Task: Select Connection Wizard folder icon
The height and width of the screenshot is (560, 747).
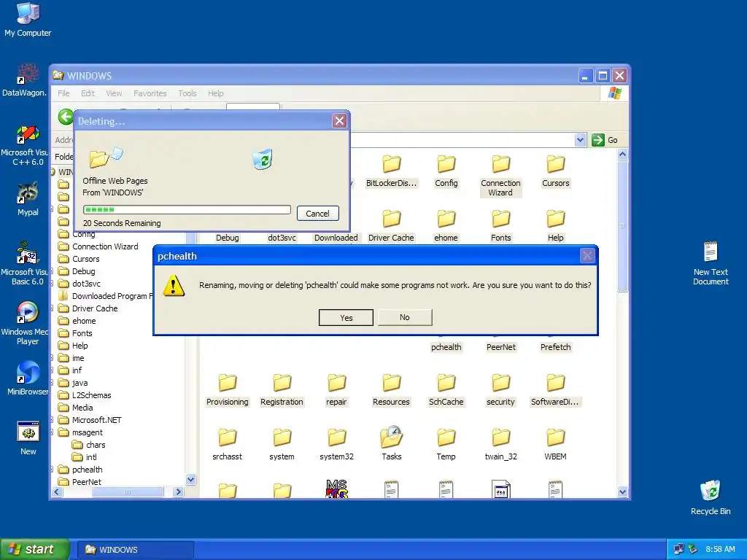Action: 500,176
